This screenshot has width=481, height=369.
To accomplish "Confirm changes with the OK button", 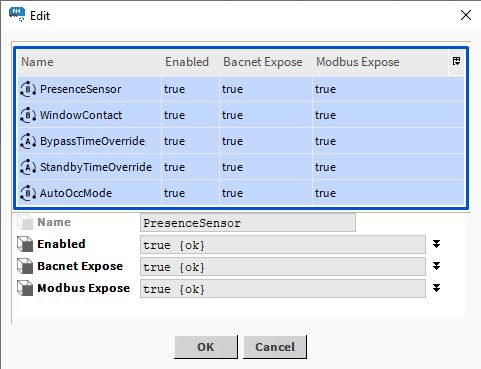I will tap(206, 347).
